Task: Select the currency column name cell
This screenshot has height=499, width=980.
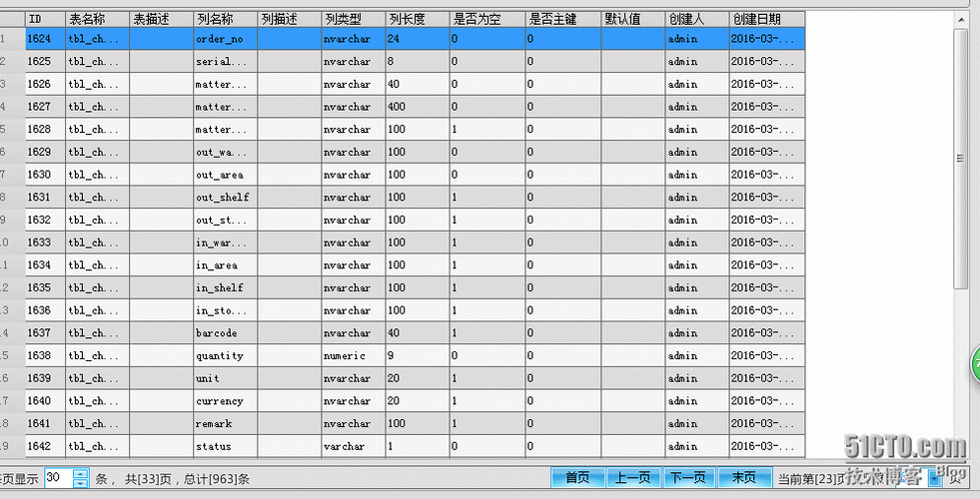Action: (225, 401)
